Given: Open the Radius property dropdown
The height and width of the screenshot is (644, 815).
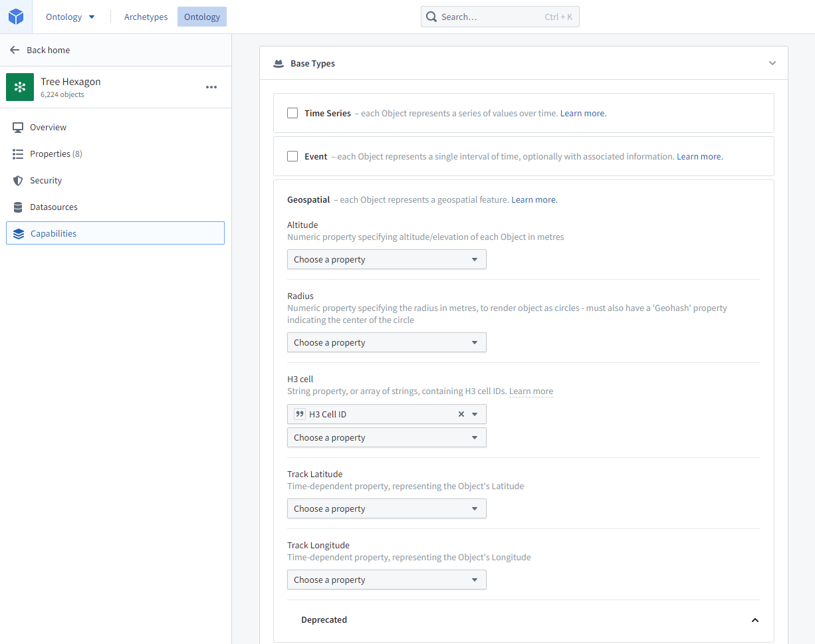Looking at the screenshot, I should coord(387,342).
